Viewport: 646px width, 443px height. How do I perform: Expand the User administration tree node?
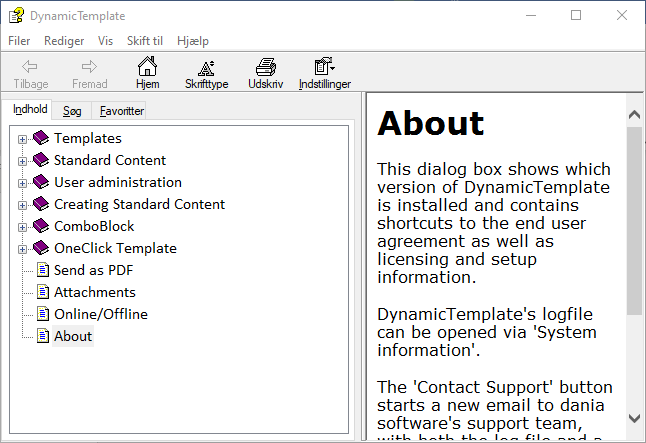click(x=22, y=183)
